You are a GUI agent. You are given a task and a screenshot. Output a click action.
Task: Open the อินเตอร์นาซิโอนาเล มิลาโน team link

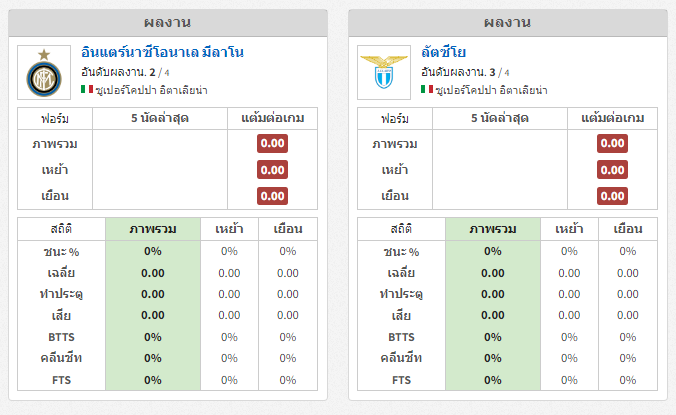pos(162,52)
